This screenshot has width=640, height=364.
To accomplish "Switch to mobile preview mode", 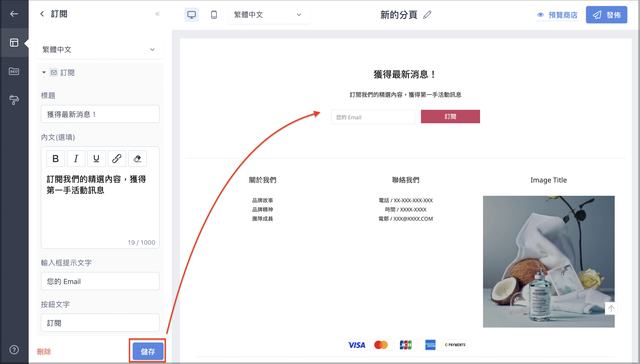I will point(214,14).
